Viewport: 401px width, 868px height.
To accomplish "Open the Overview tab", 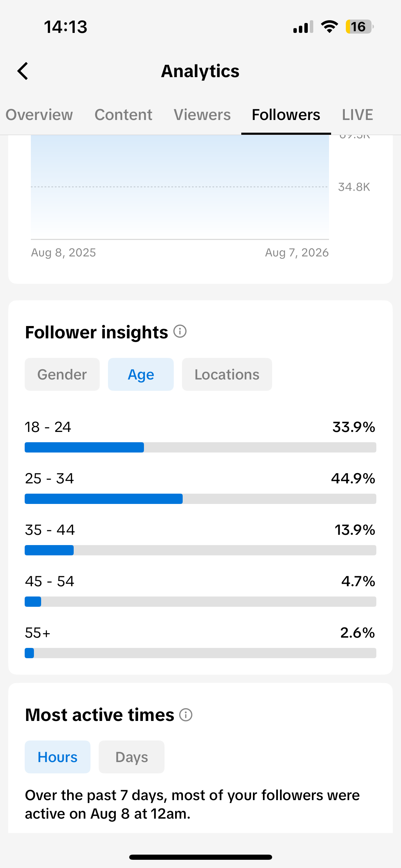I will pos(39,115).
